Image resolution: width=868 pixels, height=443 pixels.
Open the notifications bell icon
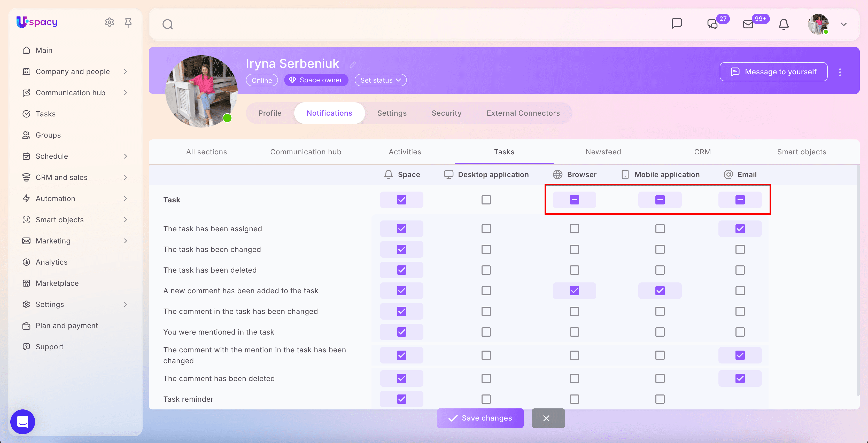click(x=784, y=24)
